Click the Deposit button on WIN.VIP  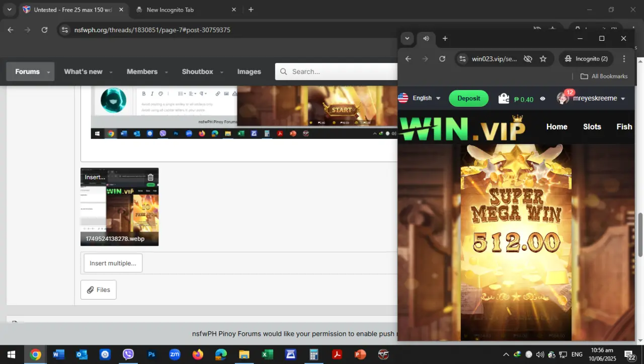click(x=468, y=98)
